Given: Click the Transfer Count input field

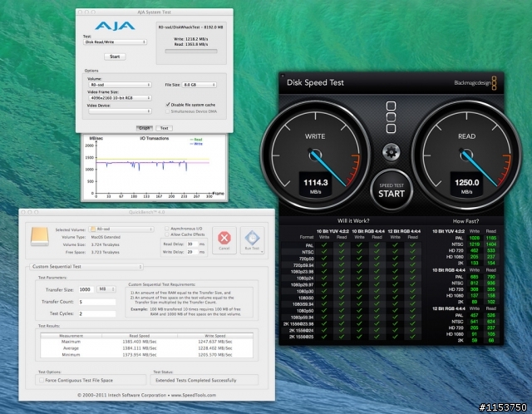Looking at the screenshot, I should [97, 302].
